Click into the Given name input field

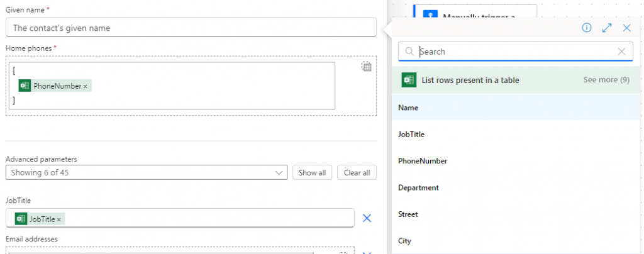(x=191, y=28)
